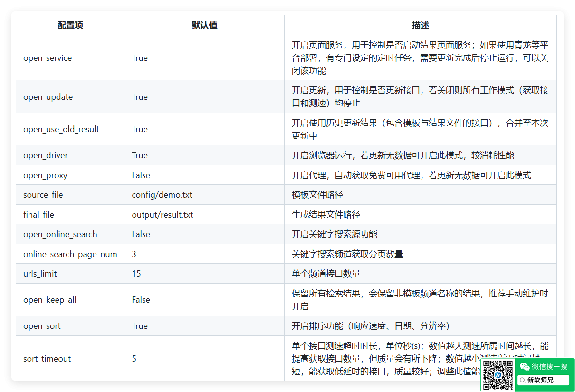Screen dimensions: 575x392
Task: Select the open_service config name
Action: [48, 58]
